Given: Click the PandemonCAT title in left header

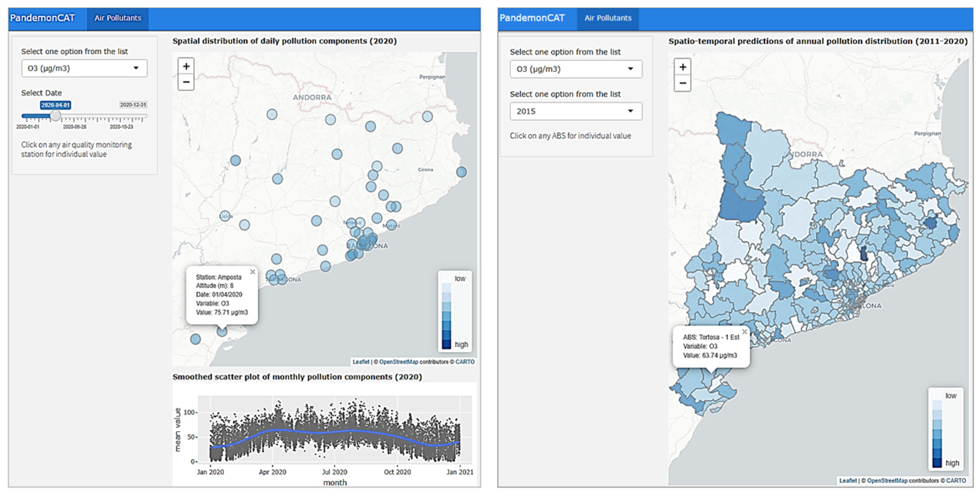Looking at the screenshot, I should pos(42,18).
